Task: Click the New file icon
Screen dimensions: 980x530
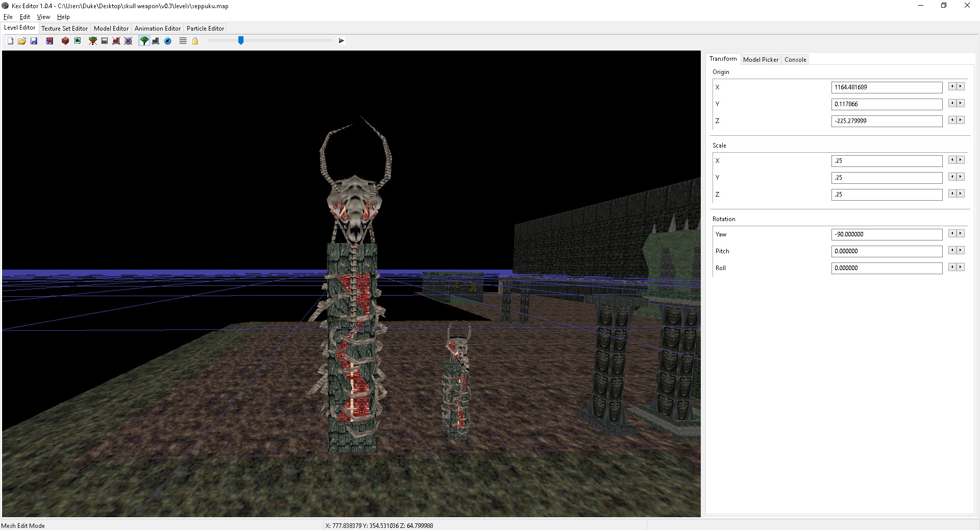Action: pyautogui.click(x=10, y=41)
